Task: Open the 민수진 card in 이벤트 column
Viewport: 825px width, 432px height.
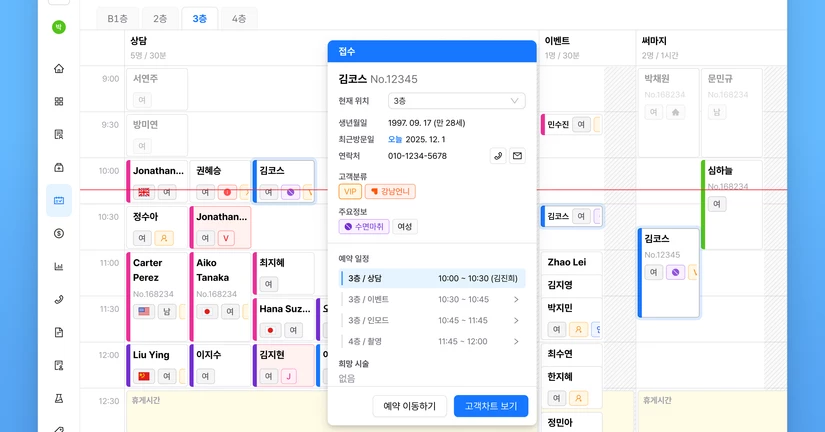Action: [x=571, y=125]
